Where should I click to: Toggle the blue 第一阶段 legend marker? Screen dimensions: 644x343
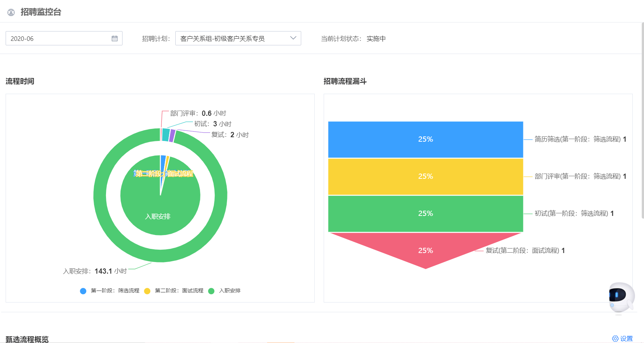[x=83, y=291]
